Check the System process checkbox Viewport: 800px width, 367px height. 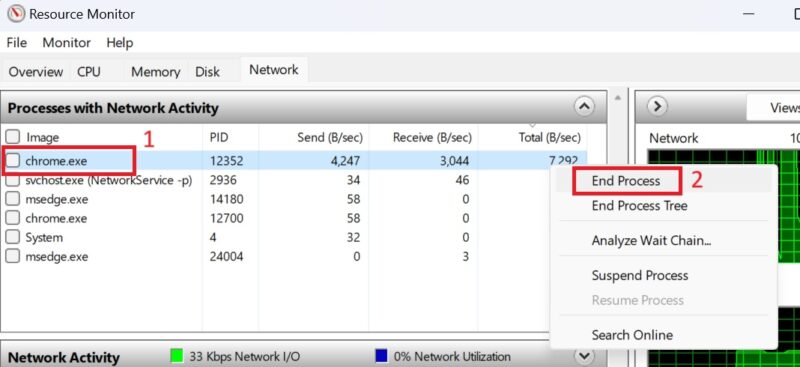point(13,237)
